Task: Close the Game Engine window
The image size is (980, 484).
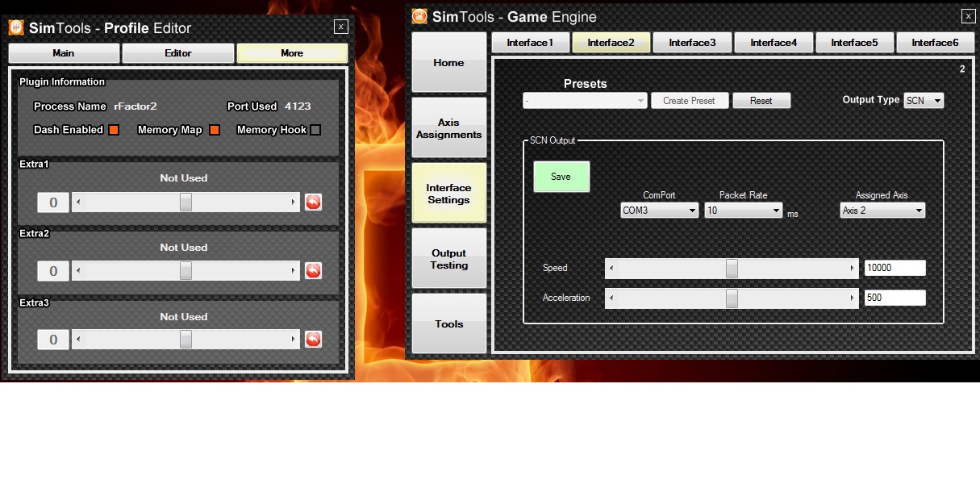Action: [968, 15]
